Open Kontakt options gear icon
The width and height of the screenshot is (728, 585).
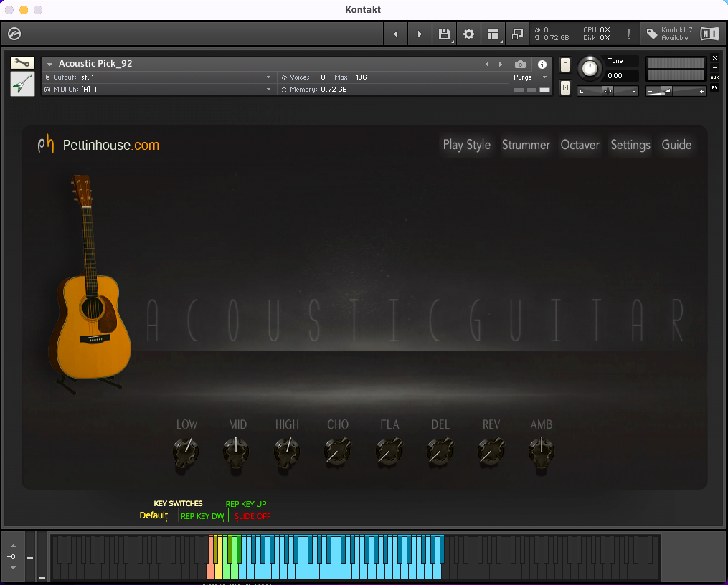pyautogui.click(x=468, y=34)
